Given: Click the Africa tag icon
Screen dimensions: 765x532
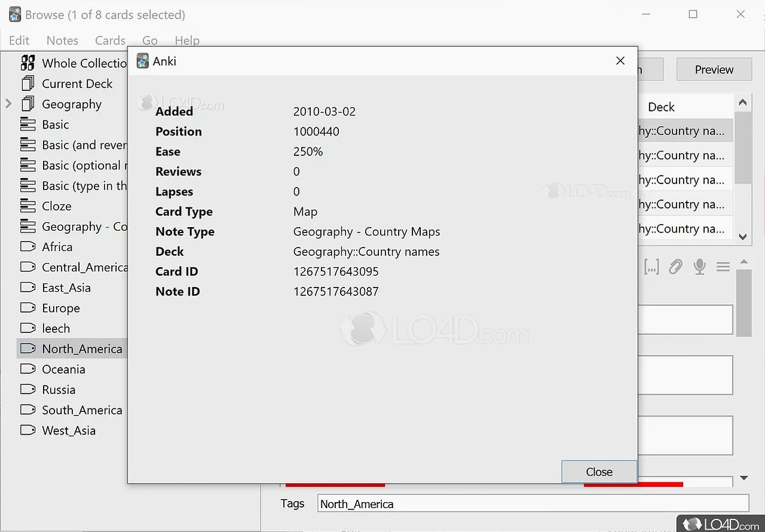Looking at the screenshot, I should click(27, 246).
